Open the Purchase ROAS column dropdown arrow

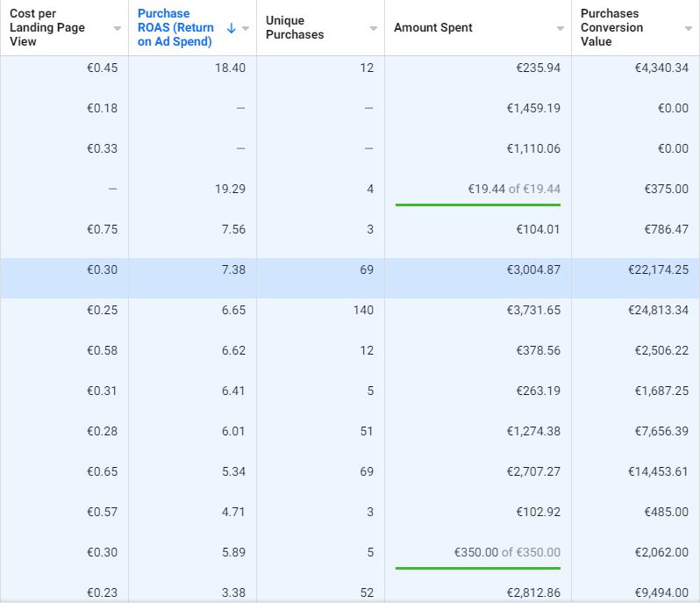point(246,28)
